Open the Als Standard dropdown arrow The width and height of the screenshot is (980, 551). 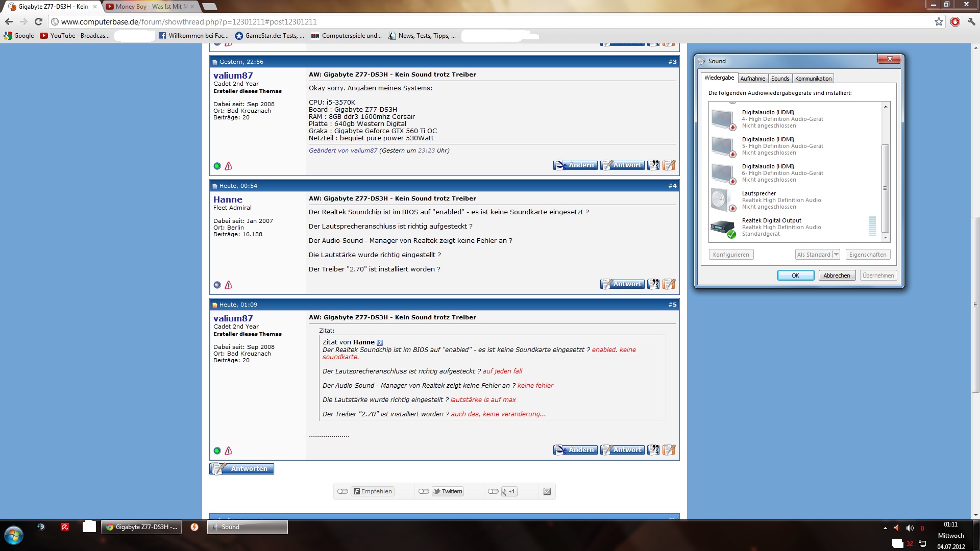pyautogui.click(x=836, y=254)
